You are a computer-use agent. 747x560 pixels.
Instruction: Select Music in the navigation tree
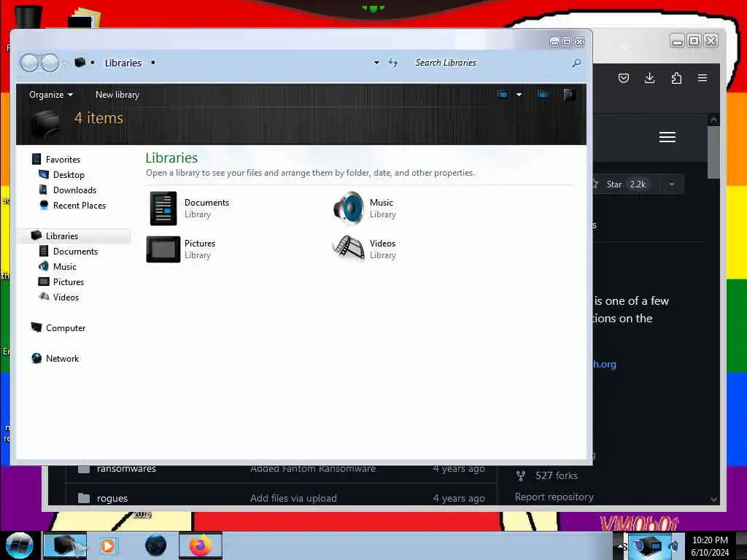point(64,267)
